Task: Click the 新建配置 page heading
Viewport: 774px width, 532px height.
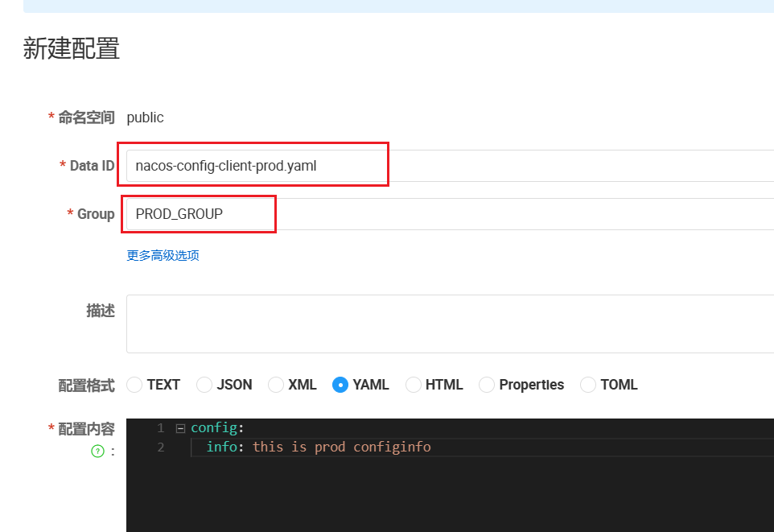Action: coord(72,48)
